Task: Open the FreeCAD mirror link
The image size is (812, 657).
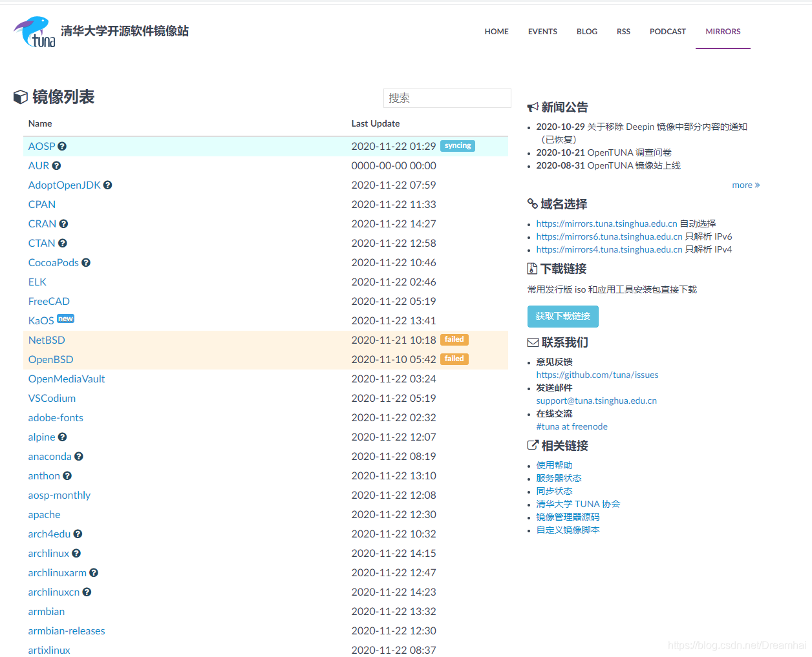Action: [x=49, y=302]
